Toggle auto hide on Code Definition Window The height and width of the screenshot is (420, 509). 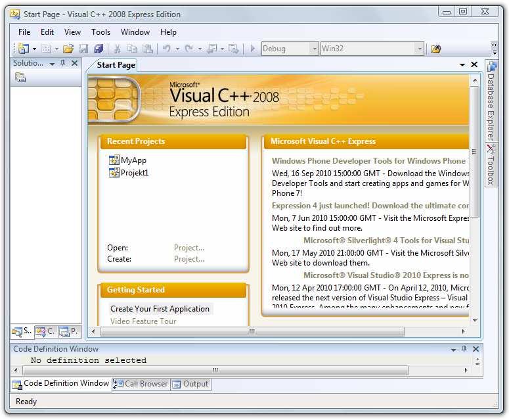464,349
